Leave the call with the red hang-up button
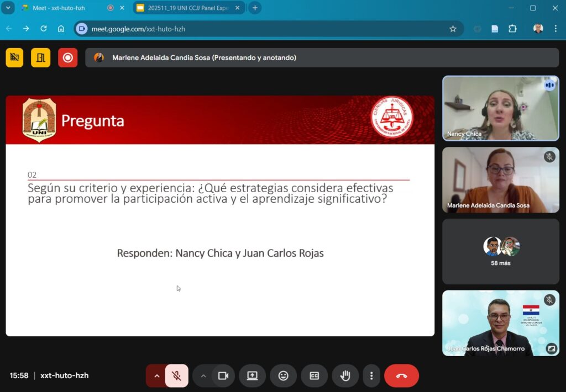Screen dimensions: 566x392 (401, 376)
